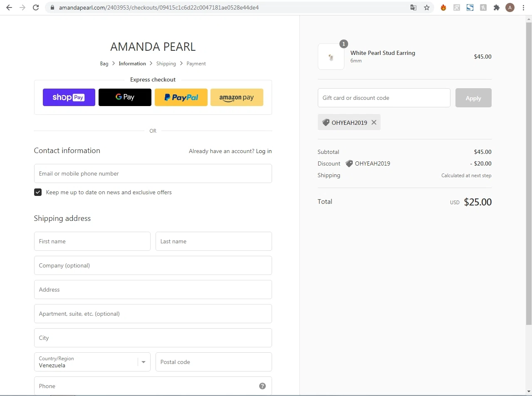Click the Log in link
The height and width of the screenshot is (396, 532).
pyautogui.click(x=264, y=151)
